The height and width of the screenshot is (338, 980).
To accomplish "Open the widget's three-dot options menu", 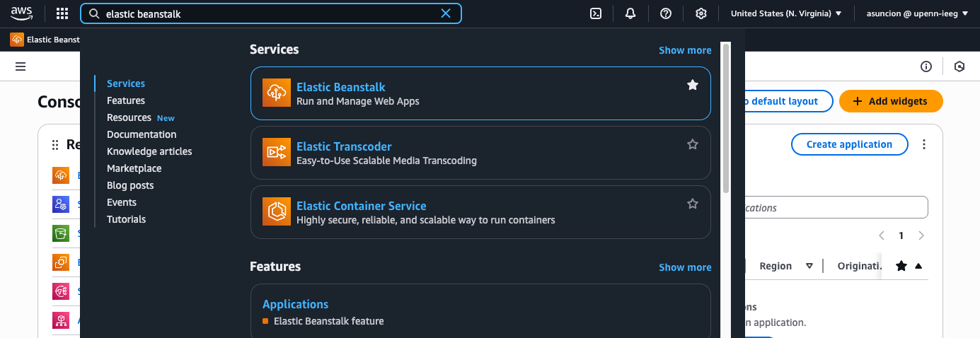I will pyautogui.click(x=924, y=144).
